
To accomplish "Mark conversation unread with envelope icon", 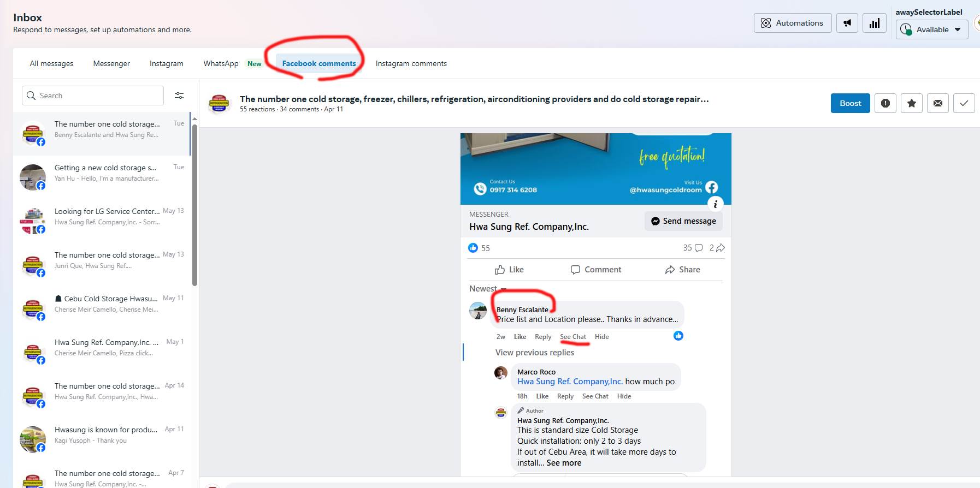I will (x=938, y=103).
